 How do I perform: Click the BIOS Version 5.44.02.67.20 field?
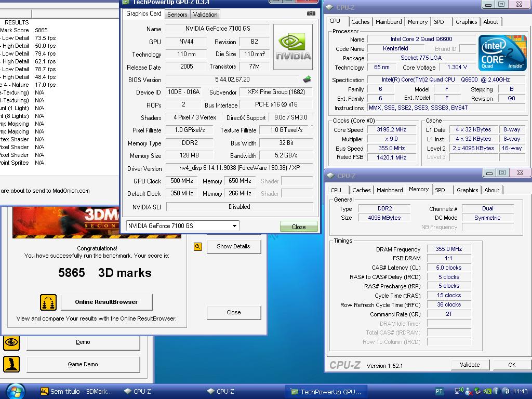coord(232,79)
